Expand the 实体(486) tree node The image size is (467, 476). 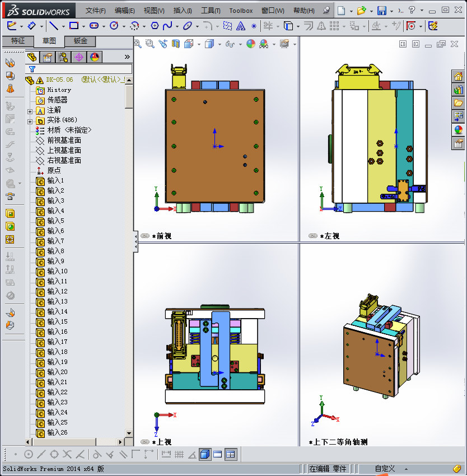(30, 122)
